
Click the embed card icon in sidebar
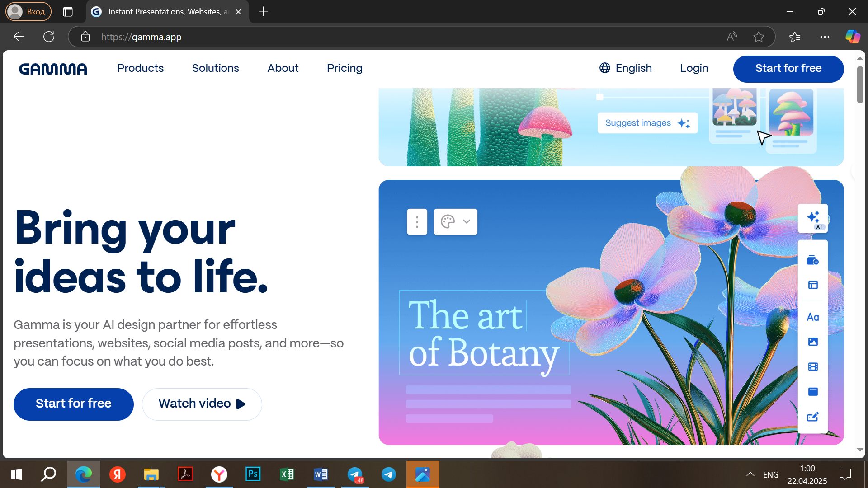(x=813, y=391)
